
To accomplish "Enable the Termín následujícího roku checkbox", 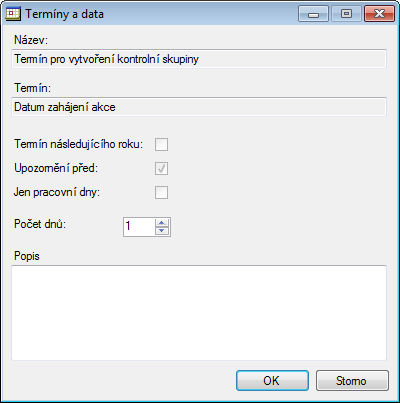I will [161, 145].
